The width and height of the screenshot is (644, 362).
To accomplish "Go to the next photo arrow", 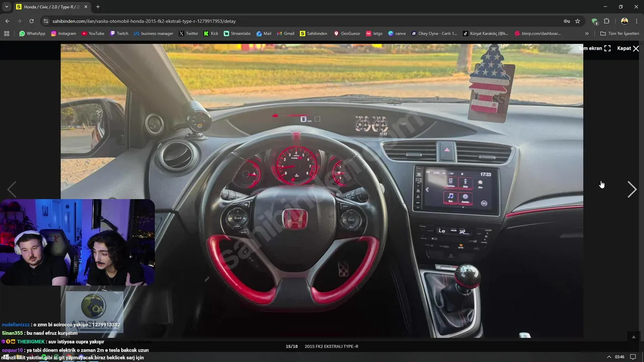I will [x=632, y=190].
